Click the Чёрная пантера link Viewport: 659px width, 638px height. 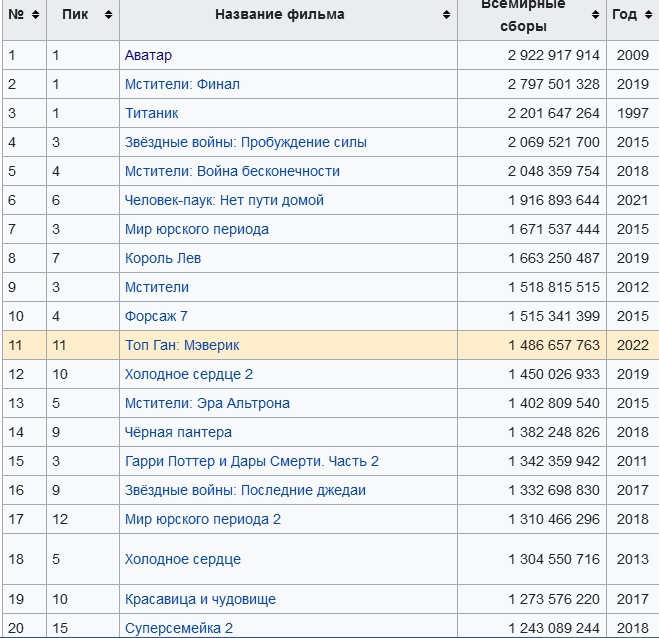[178, 432]
